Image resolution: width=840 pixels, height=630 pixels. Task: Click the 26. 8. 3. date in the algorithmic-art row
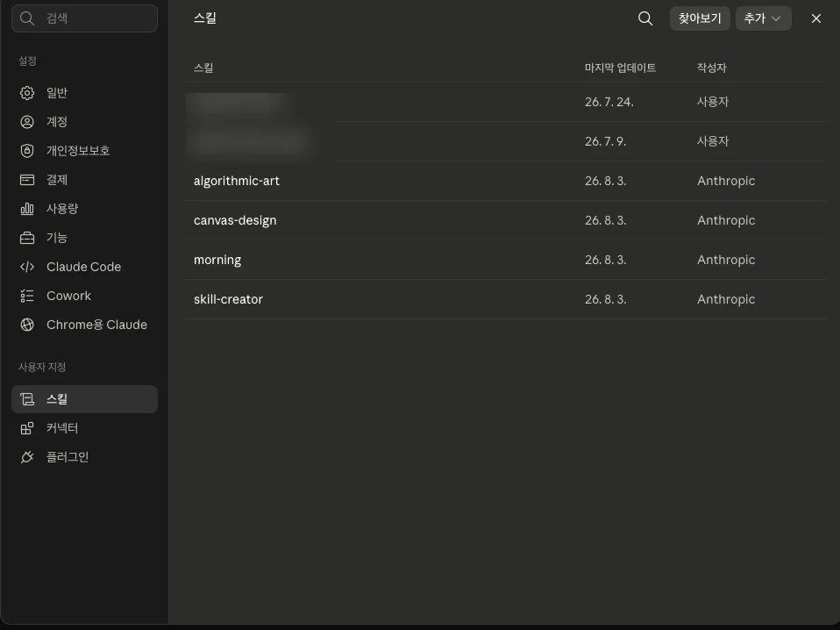605,181
